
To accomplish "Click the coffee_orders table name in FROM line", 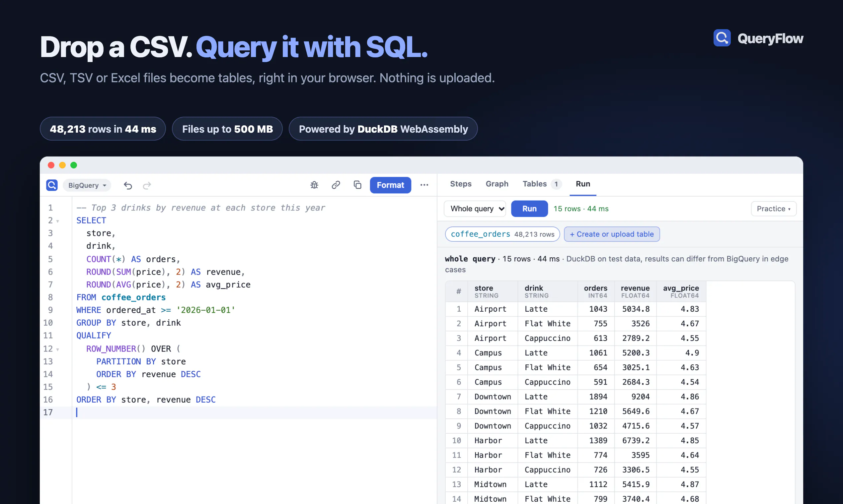I will tap(133, 297).
